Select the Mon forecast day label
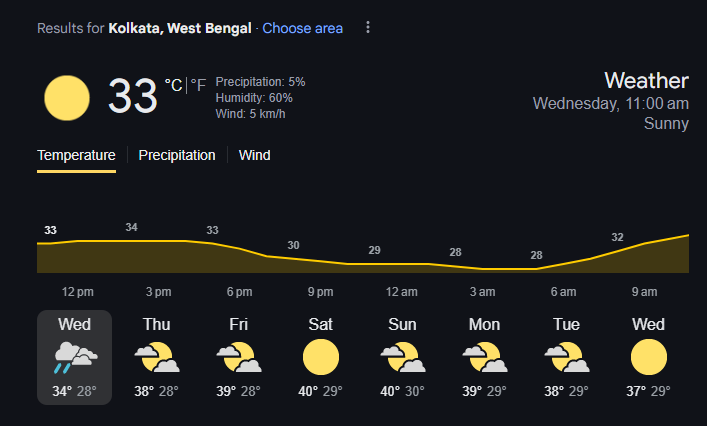 click(484, 324)
